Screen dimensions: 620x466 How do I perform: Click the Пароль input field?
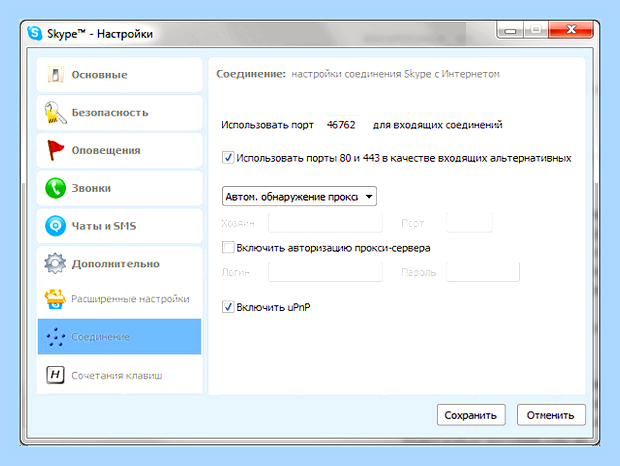coord(483,272)
